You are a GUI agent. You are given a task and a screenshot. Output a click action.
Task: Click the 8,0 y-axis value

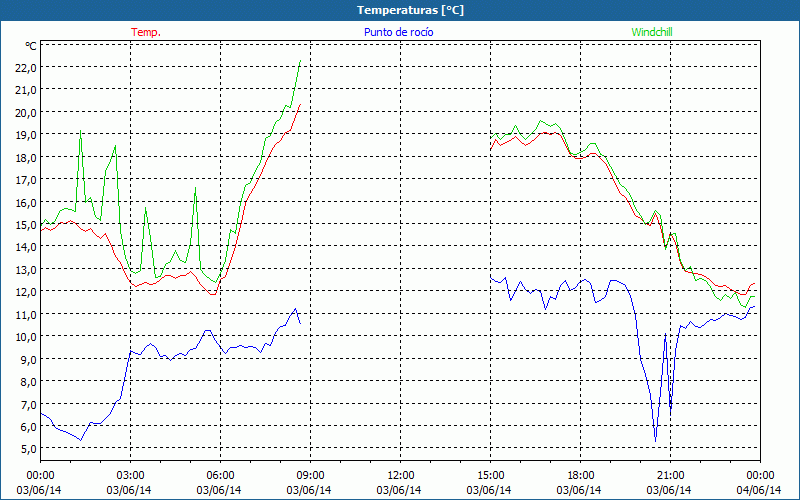(29, 382)
